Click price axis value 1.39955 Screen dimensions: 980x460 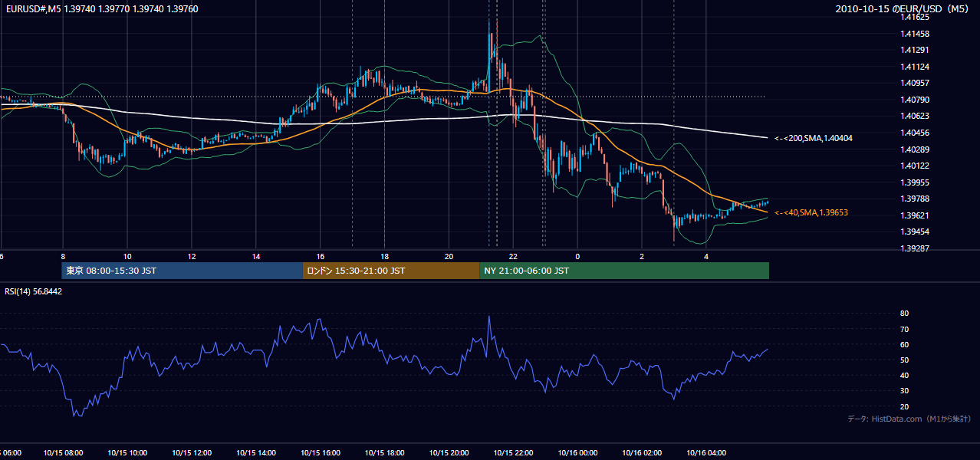coord(915,182)
